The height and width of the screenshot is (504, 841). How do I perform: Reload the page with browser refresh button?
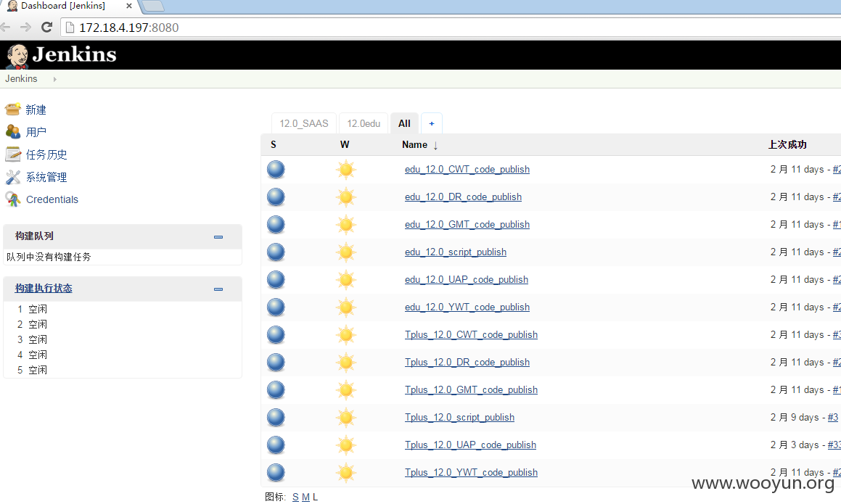click(46, 28)
